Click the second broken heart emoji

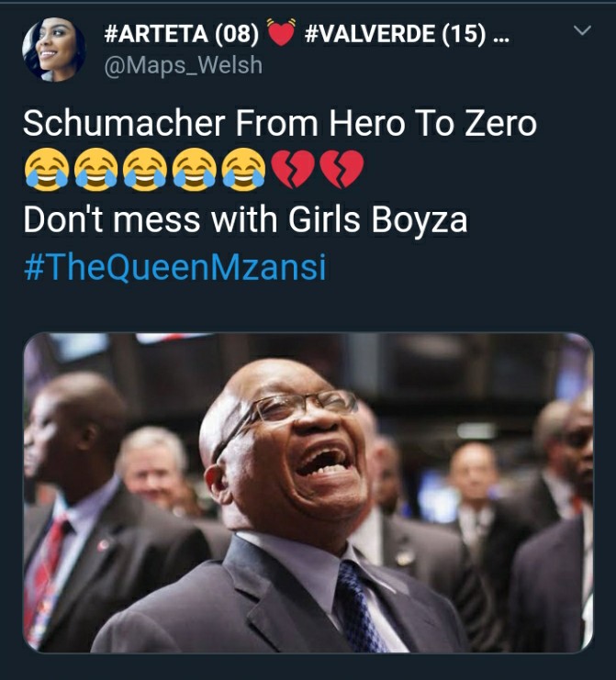click(x=342, y=169)
